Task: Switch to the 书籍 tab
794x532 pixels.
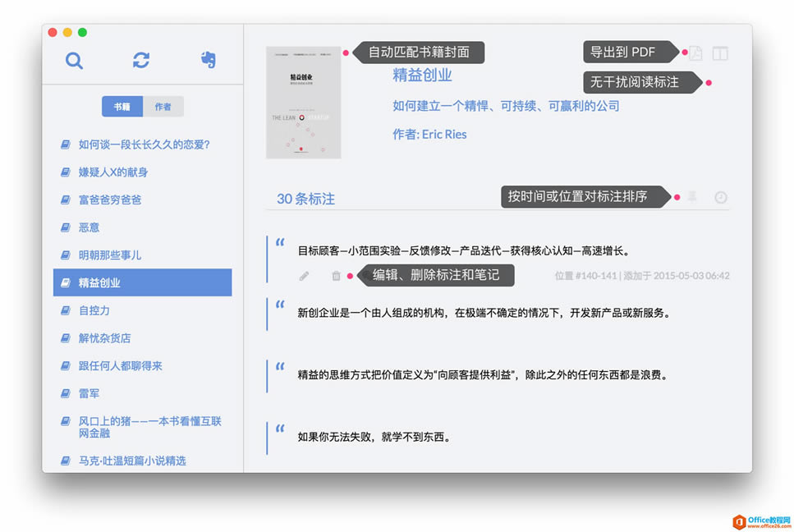Action: (x=122, y=107)
